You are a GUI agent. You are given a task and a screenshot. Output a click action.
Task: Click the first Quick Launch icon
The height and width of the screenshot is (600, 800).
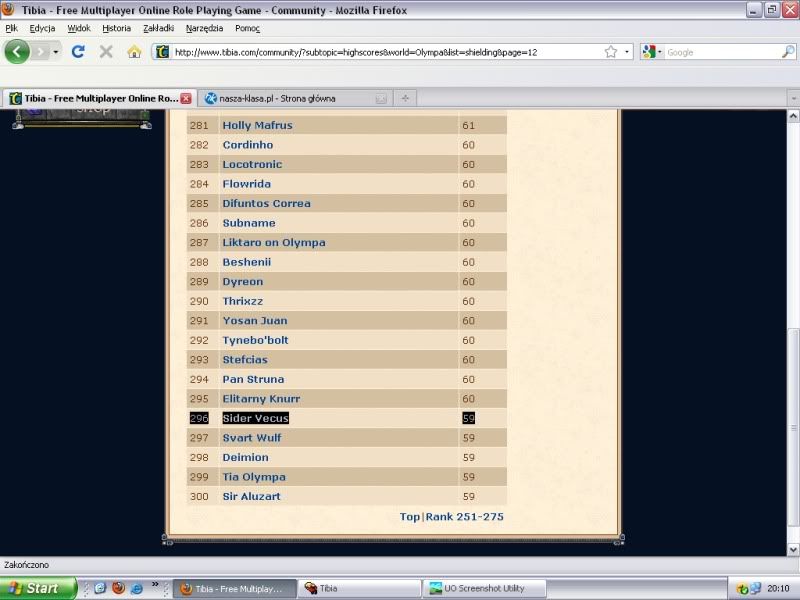pos(100,588)
